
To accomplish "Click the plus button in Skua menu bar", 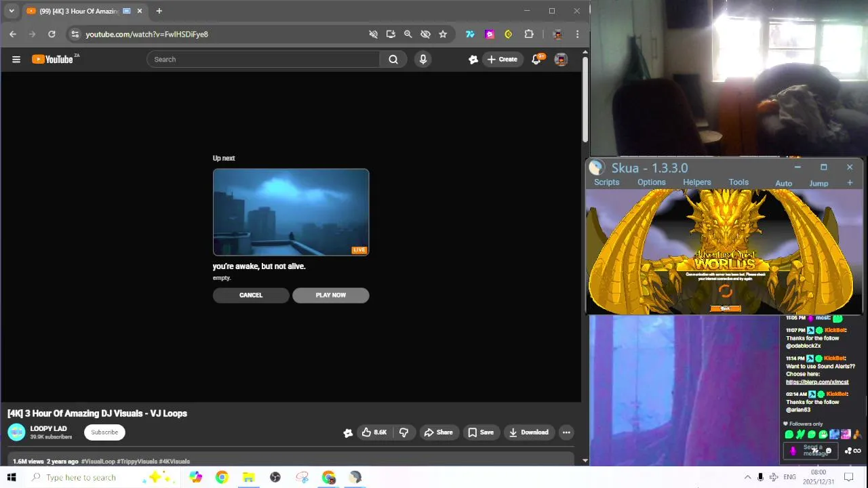I will coord(850,183).
